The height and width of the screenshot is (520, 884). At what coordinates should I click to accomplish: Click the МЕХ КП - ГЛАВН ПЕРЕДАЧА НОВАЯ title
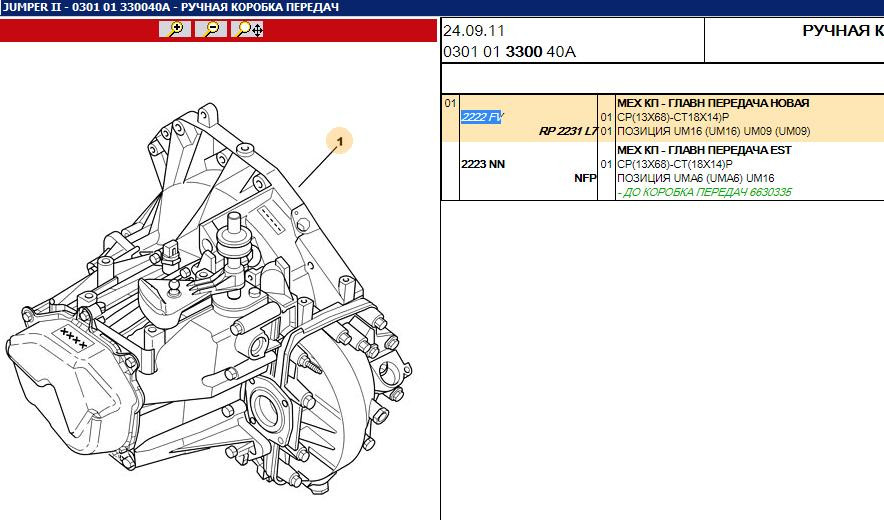click(713, 103)
